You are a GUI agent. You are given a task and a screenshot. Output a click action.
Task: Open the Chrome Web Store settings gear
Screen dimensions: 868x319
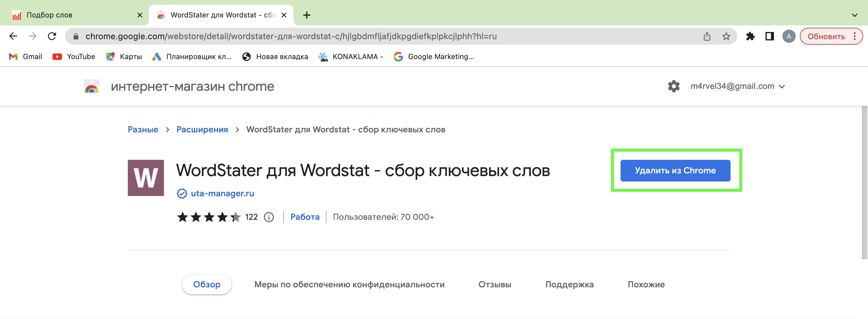click(x=674, y=86)
